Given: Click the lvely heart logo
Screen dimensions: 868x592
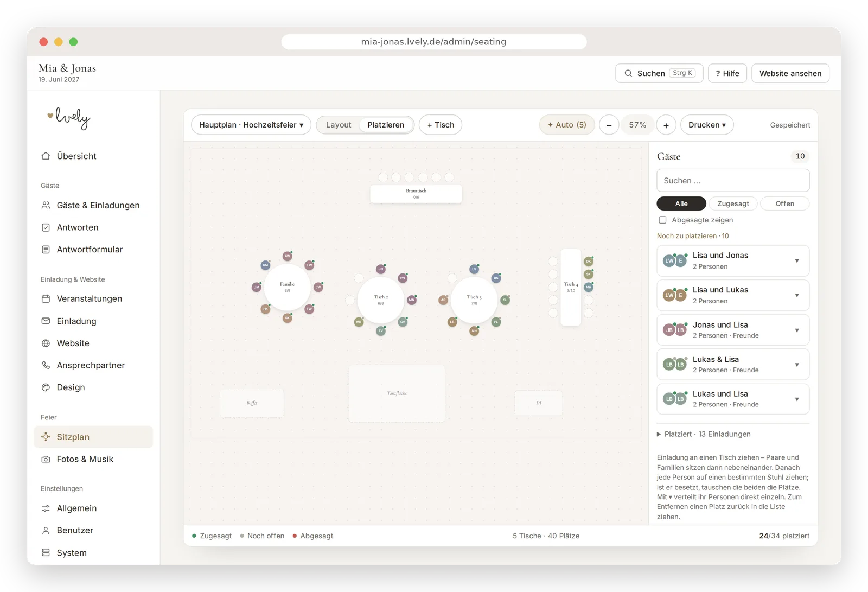Looking at the screenshot, I should click(x=69, y=118).
